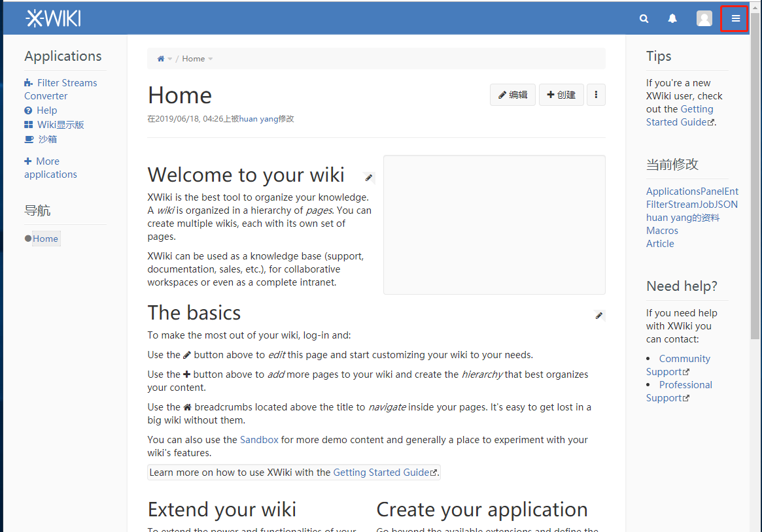762x532 pixels.
Task: Click the Home page title
Action: [180, 95]
